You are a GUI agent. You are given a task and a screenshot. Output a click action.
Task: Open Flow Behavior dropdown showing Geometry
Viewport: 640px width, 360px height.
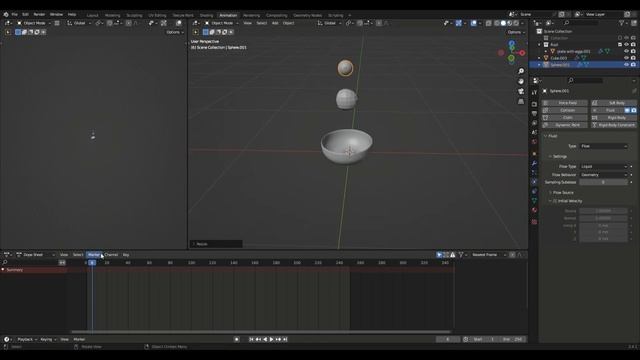coord(604,175)
